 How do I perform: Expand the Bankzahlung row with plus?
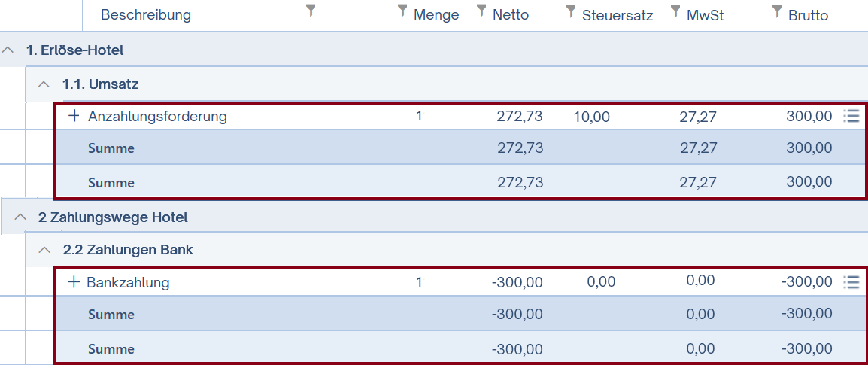74,282
